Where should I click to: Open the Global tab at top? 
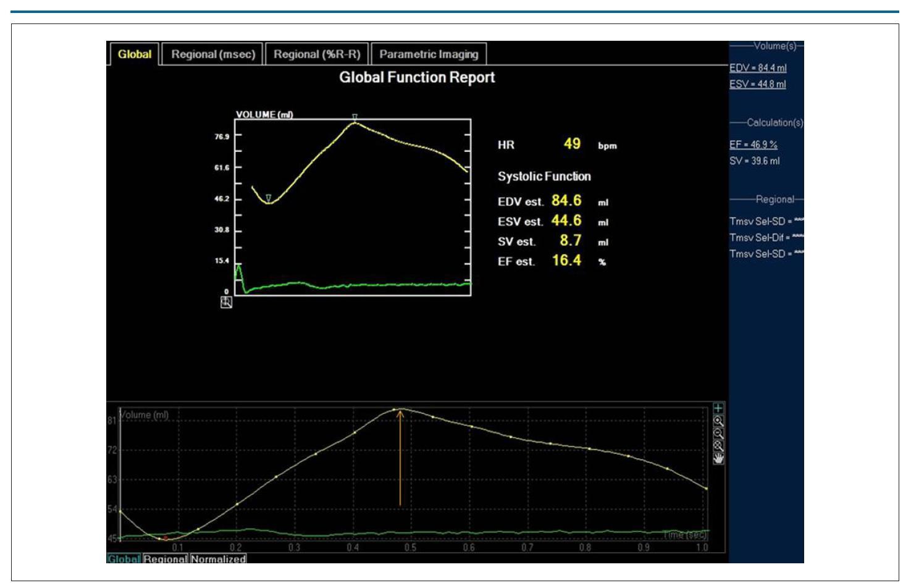pos(134,54)
